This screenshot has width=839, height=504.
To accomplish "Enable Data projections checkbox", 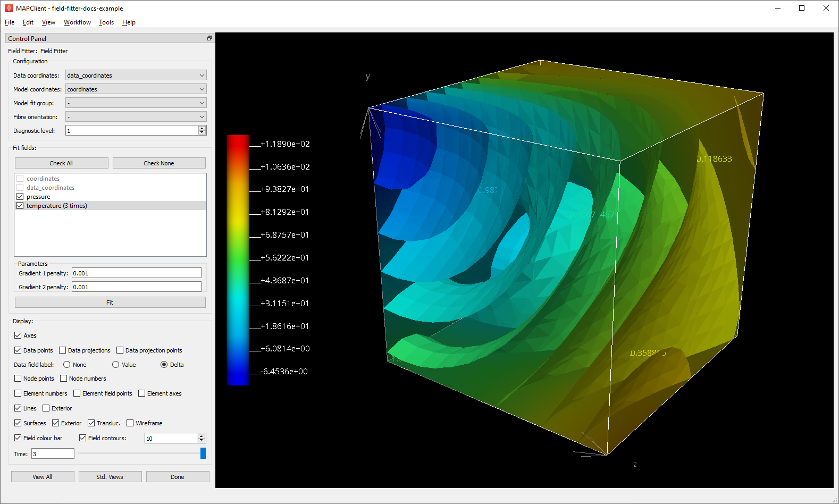I will point(63,350).
